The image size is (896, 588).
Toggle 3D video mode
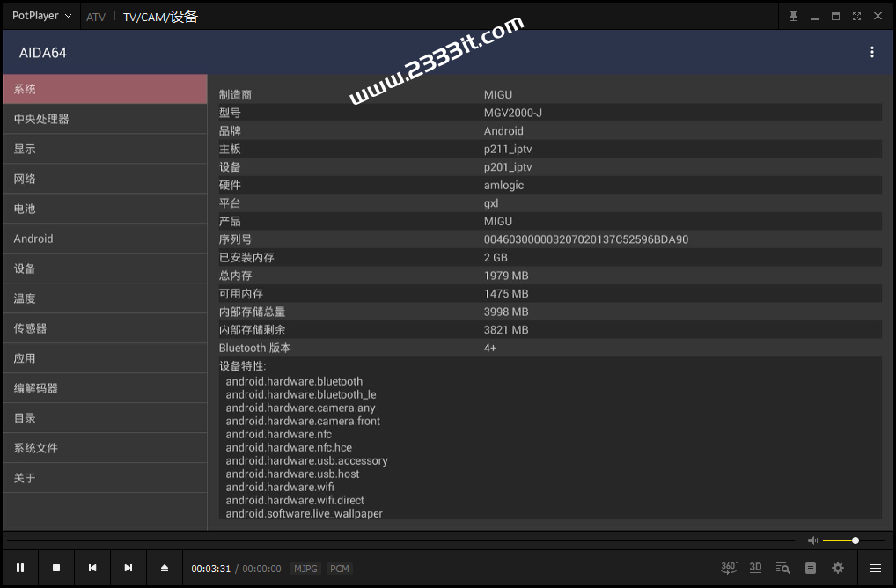[x=755, y=568]
